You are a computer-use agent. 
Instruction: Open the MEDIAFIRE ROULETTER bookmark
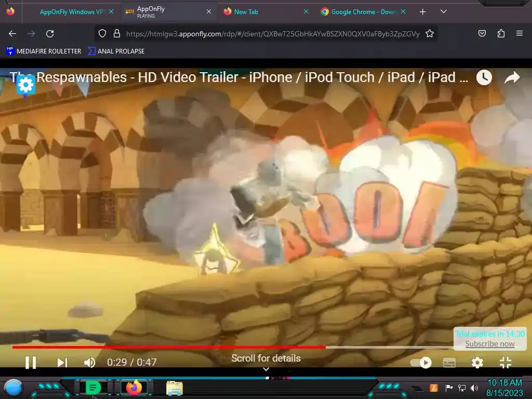pyautogui.click(x=44, y=51)
